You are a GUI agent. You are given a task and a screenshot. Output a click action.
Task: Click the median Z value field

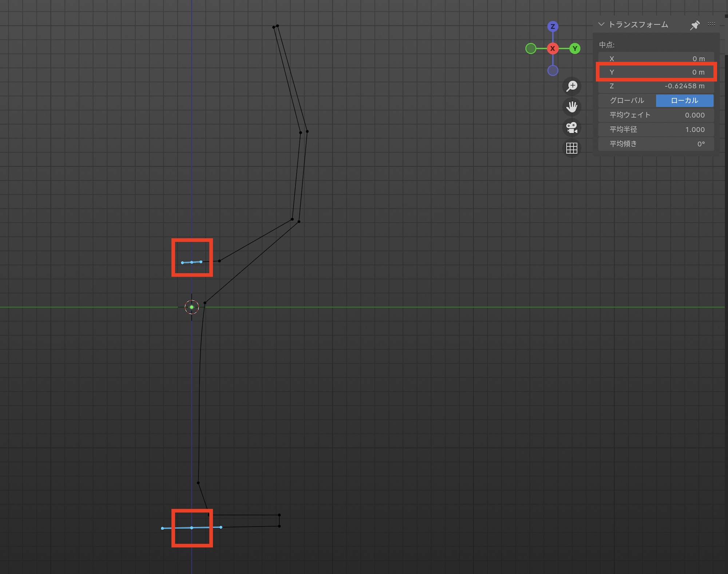(x=656, y=86)
